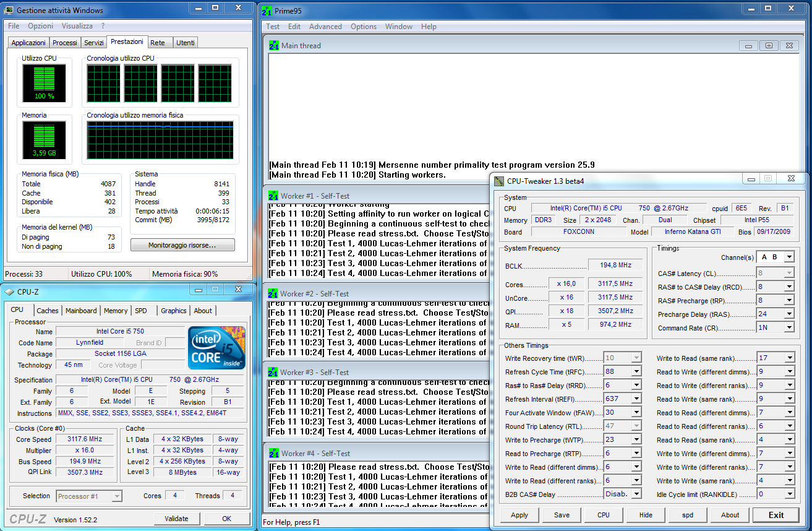This screenshot has width=812, height=531.
Task: Open Task Manager's Visualizza menu
Action: pyautogui.click(x=77, y=26)
